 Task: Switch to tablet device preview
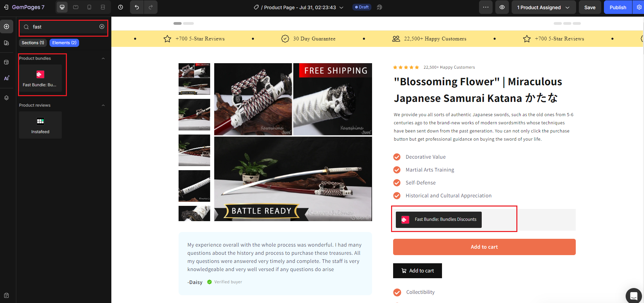(x=76, y=7)
